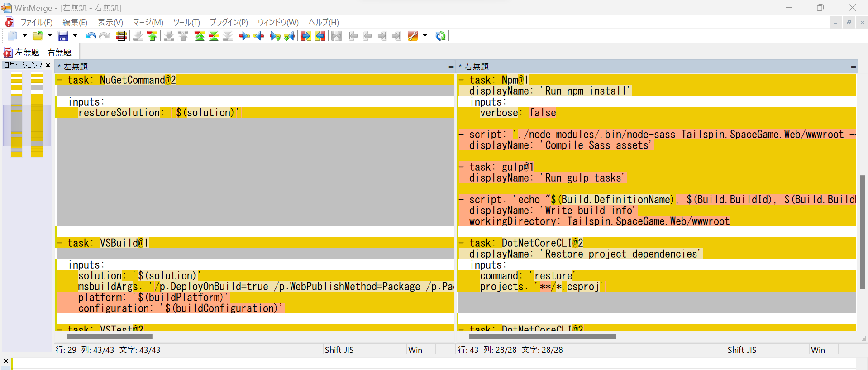
Task: Open the left pane 左無題 header menu button
Action: pyautogui.click(x=451, y=67)
